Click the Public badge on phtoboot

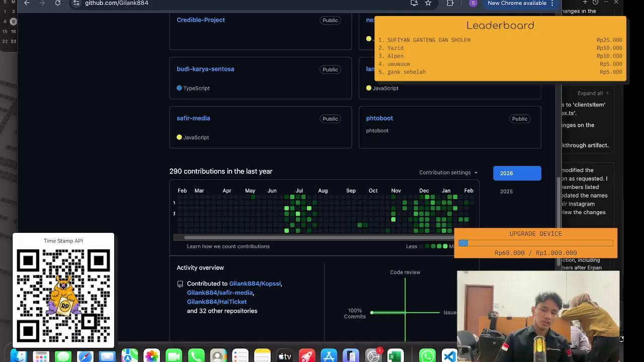coord(520,119)
